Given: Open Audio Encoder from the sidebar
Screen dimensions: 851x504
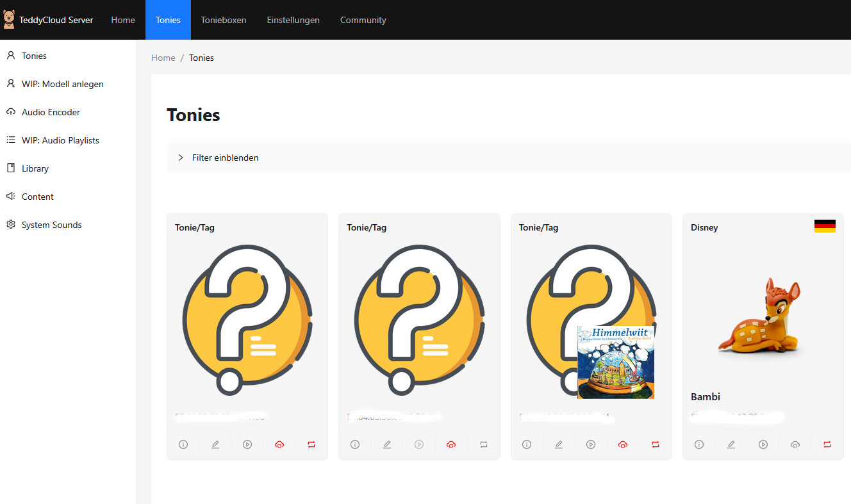Looking at the screenshot, I should (51, 112).
